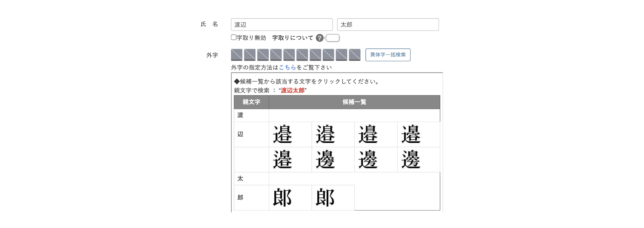Screen dimensions: 644x228
Task: Select the seventh 外字 slot box
Action: [315, 55]
